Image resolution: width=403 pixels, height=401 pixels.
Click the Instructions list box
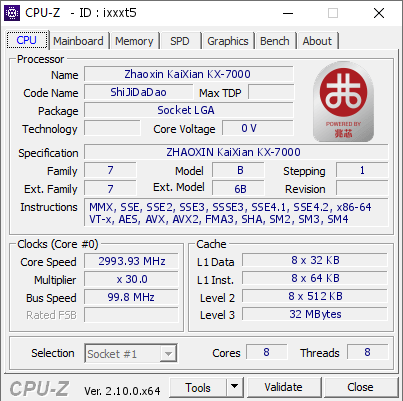tap(236, 213)
